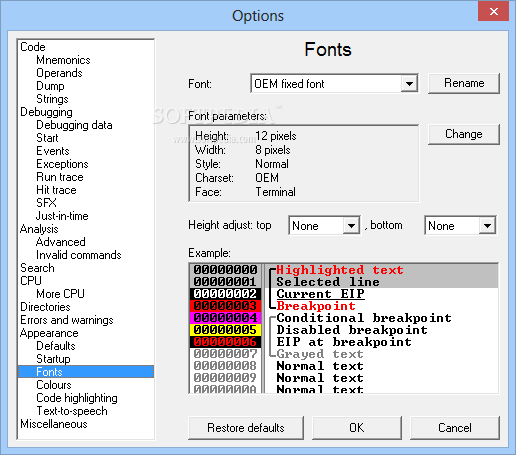Select Exceptions in the tree
The image size is (516, 455).
click(62, 164)
